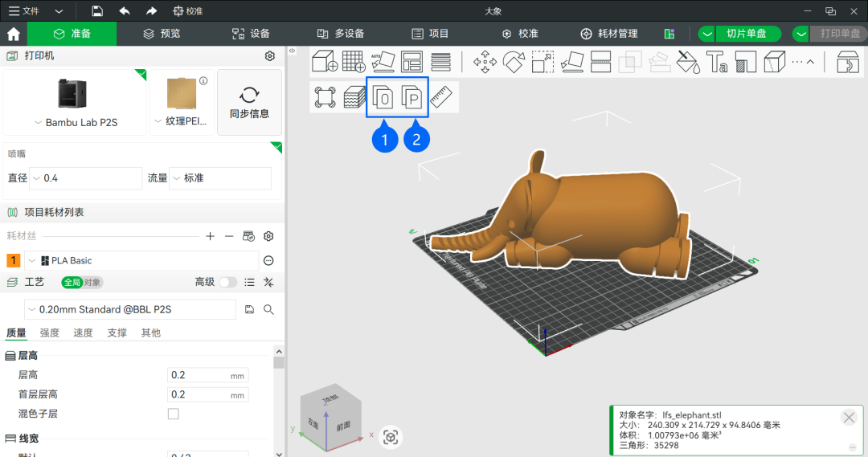Open the Assembly view icon
This screenshot has width=868, height=457.
tap(848, 61)
